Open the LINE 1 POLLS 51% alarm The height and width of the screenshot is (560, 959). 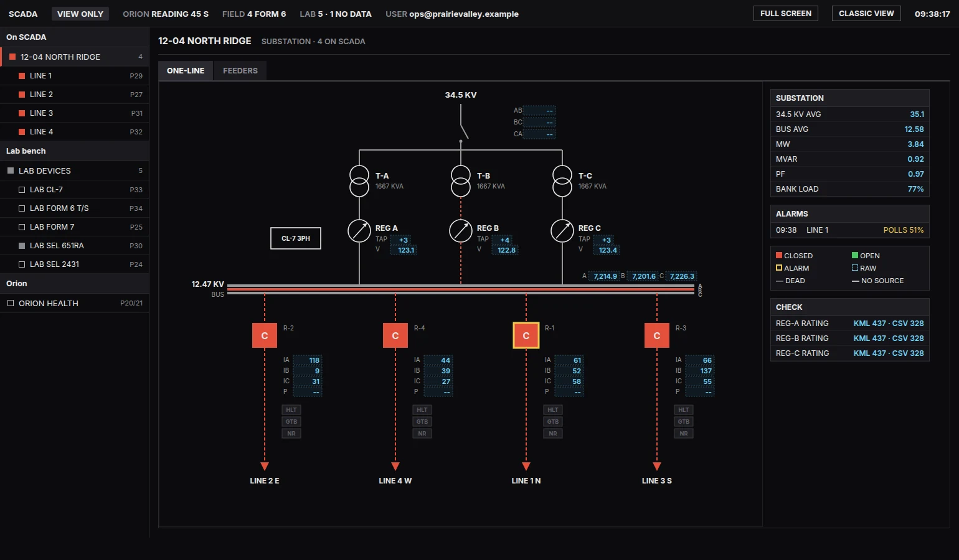click(850, 230)
